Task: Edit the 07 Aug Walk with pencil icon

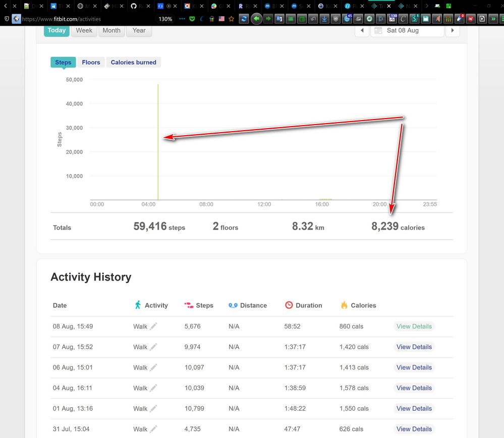Action: [x=153, y=347]
